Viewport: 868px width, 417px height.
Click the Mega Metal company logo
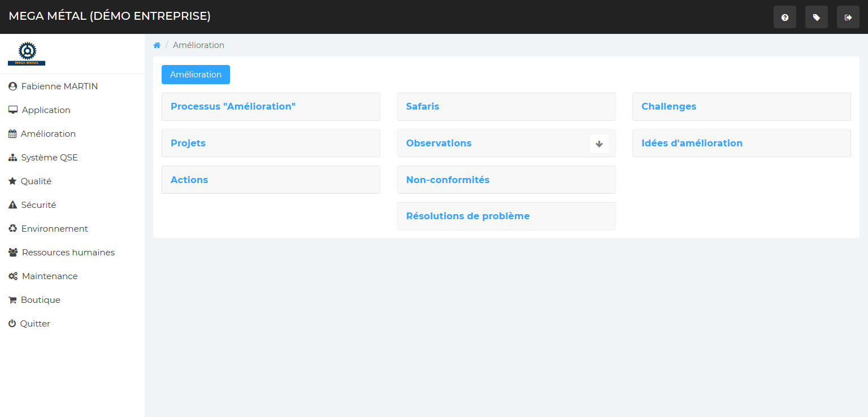[27, 54]
